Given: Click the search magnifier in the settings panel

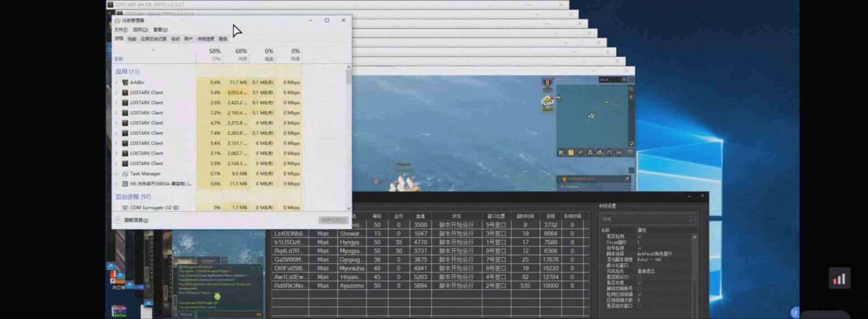Looking at the screenshot, I should pyautogui.click(x=691, y=219).
